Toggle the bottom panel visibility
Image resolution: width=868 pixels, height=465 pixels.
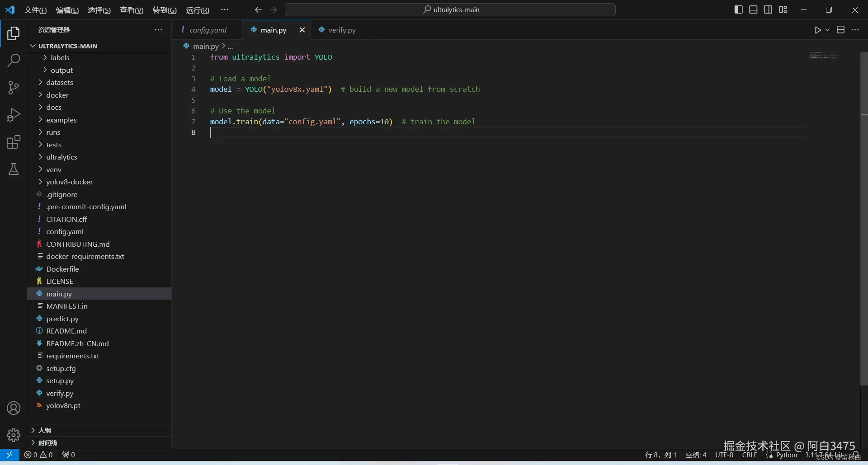[753, 9]
